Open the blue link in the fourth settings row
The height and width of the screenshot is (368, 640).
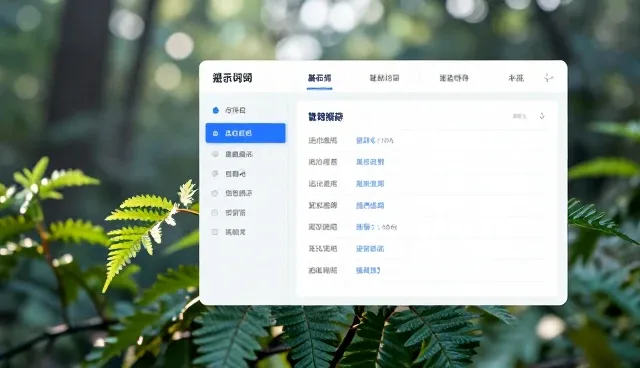pyautogui.click(x=370, y=205)
